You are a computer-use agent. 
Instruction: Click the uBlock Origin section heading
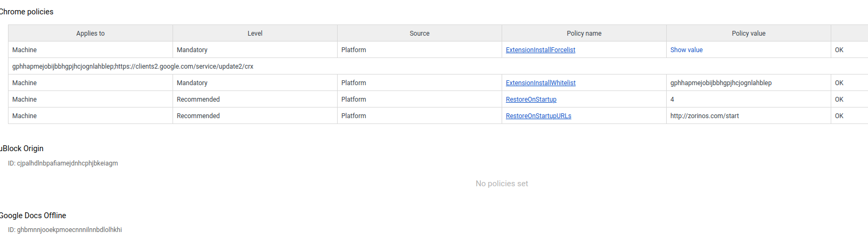pos(22,148)
